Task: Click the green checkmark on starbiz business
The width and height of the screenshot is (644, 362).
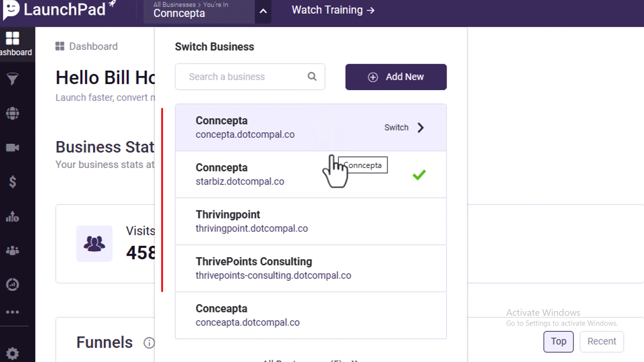Action: pos(419,175)
